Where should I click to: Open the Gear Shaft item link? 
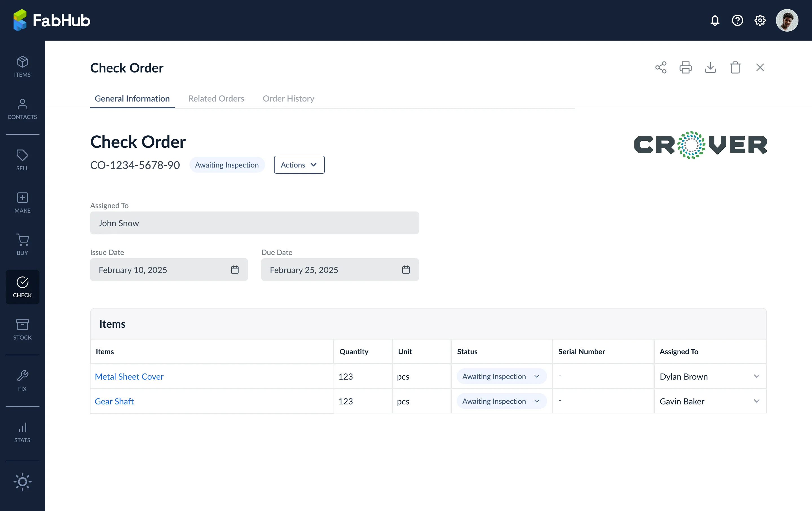[114, 401]
